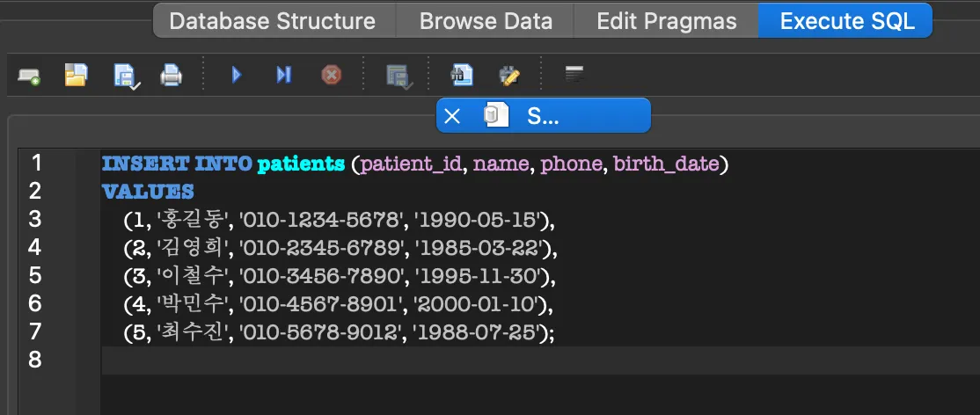Select Execute SQL tab
Screen dimensions: 980x415
(x=847, y=21)
